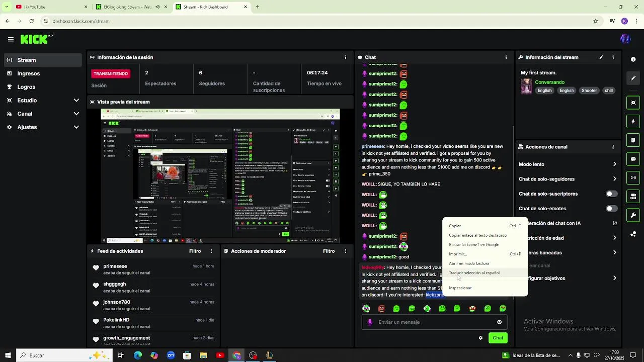Toggle the lightning bolt panel icon in right rail

pos(633,121)
